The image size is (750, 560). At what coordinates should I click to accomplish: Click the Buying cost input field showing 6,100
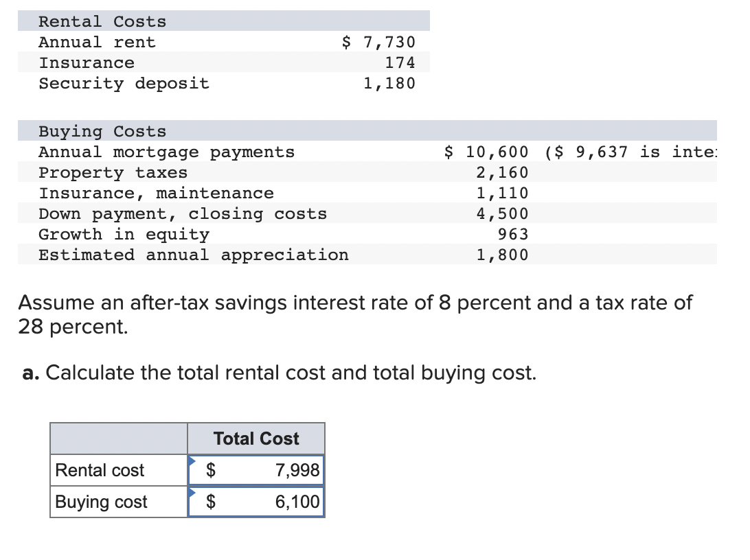coord(256,502)
